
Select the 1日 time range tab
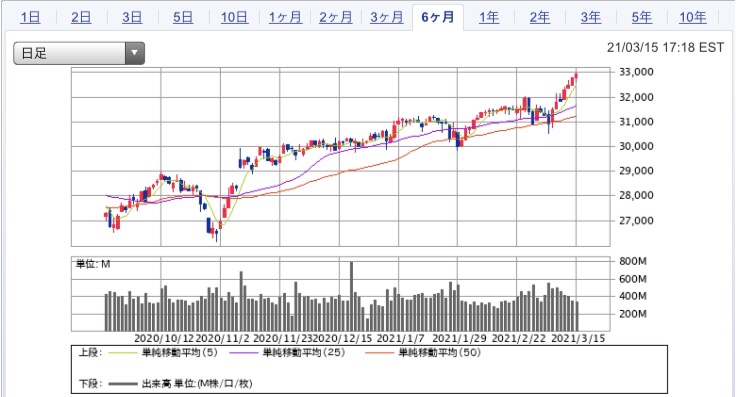tap(30, 17)
